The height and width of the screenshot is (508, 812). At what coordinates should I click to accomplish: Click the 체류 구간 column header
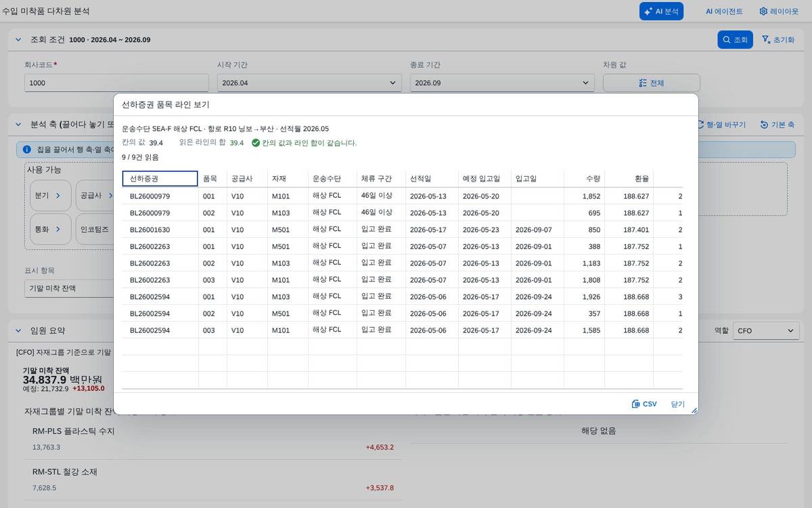click(x=381, y=179)
